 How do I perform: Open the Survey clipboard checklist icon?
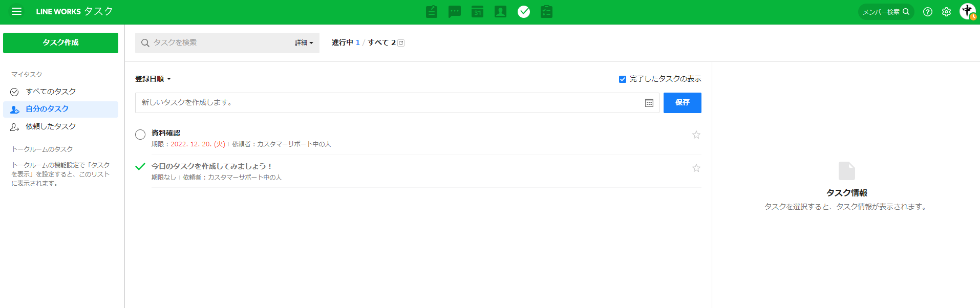coord(546,12)
